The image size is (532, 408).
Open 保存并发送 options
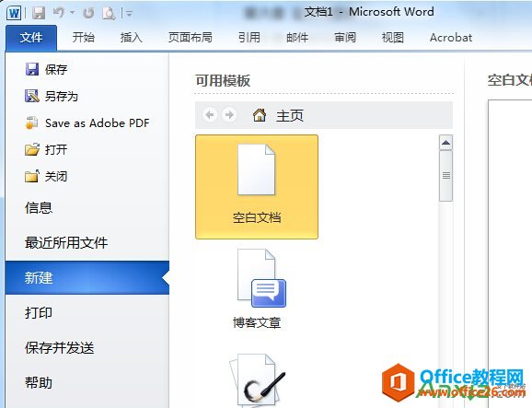pos(60,348)
